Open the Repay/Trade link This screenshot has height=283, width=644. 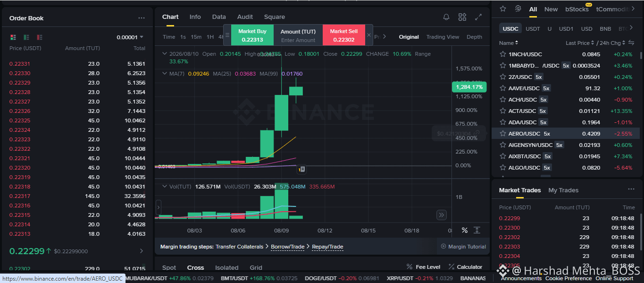[x=327, y=247]
